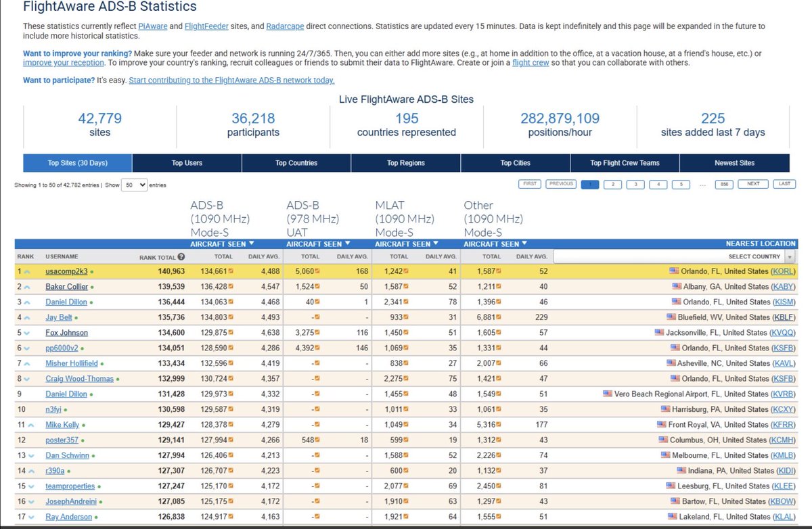Open the chart icon beside 136,428
Image resolution: width=812 pixels, height=529 pixels.
[x=231, y=287]
